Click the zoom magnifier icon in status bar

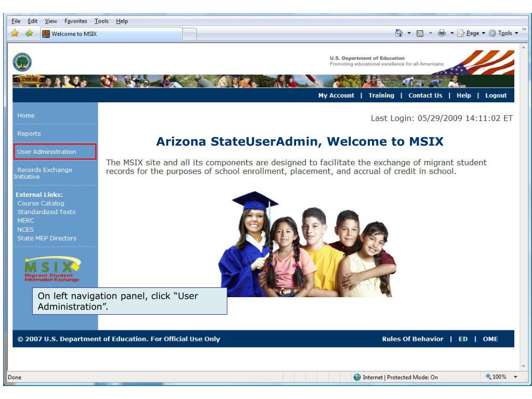[x=488, y=377]
